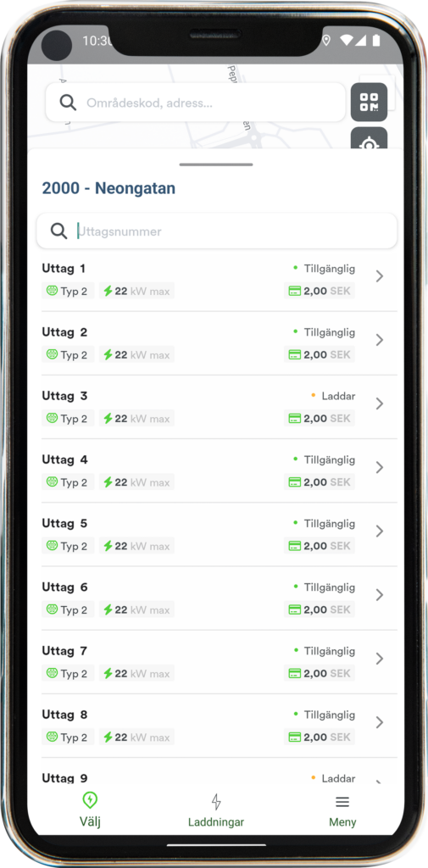Grab the bottom sheet drag handle
Image resolution: width=428 pixels, height=868 pixels.
[216, 164]
